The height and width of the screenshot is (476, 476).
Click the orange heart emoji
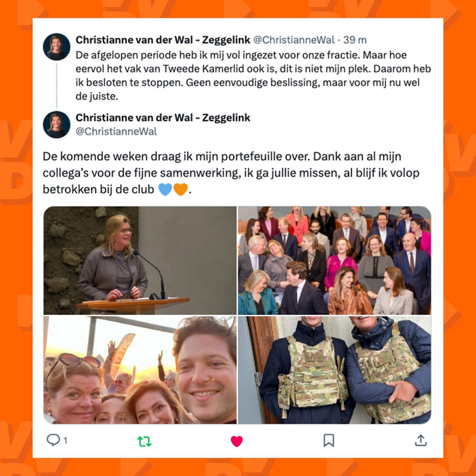pos(181,189)
